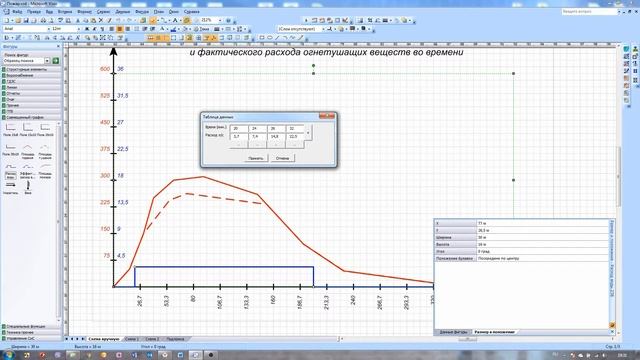Click the Open folder toolbar icon
The height and width of the screenshot is (360, 640).
pyautogui.click(x=18, y=20)
